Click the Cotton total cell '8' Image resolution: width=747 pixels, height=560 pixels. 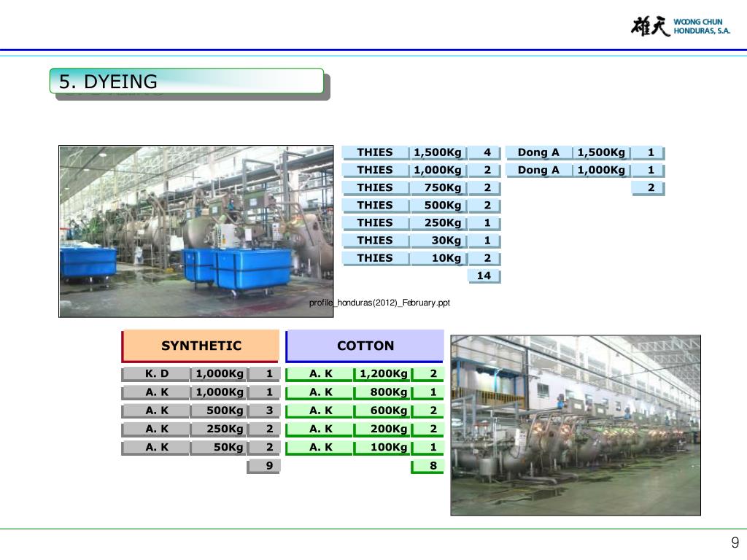click(x=427, y=466)
